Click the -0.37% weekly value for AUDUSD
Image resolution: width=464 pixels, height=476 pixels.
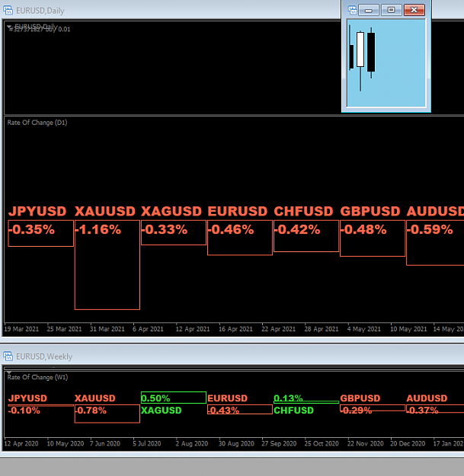click(x=422, y=411)
